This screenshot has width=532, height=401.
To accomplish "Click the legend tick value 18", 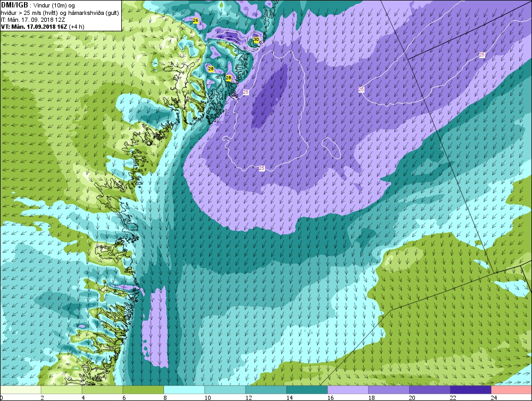I will tap(371, 398).
